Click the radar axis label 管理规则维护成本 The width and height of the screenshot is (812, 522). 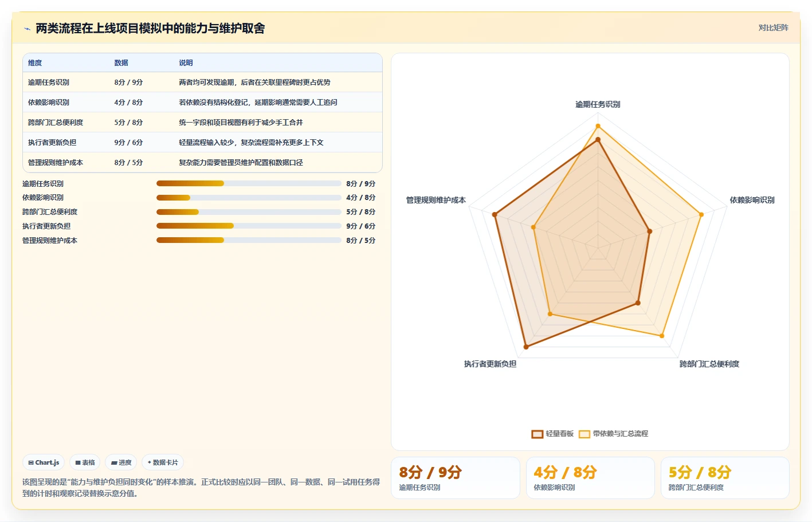(x=436, y=200)
